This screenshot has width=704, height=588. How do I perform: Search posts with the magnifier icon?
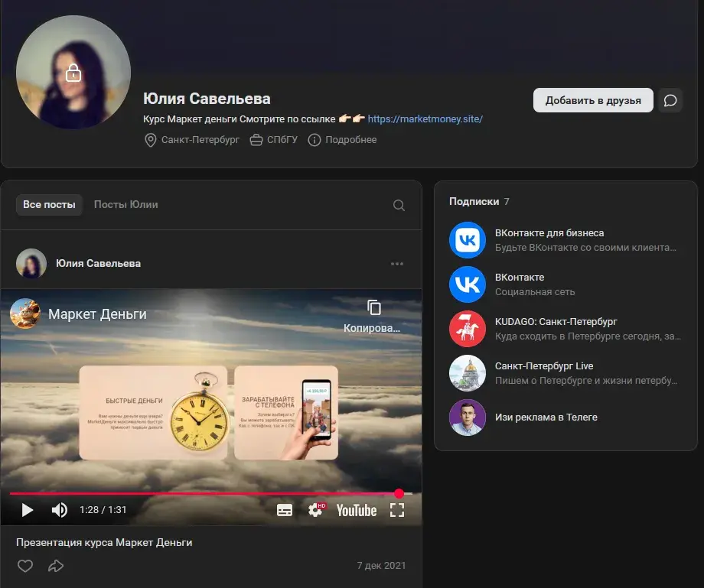(x=399, y=205)
